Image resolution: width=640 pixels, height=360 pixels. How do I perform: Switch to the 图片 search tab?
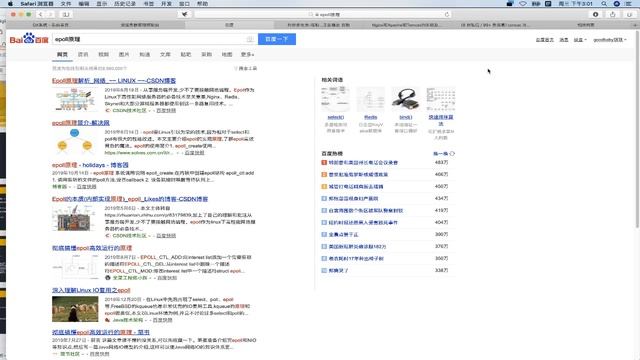[x=124, y=54]
